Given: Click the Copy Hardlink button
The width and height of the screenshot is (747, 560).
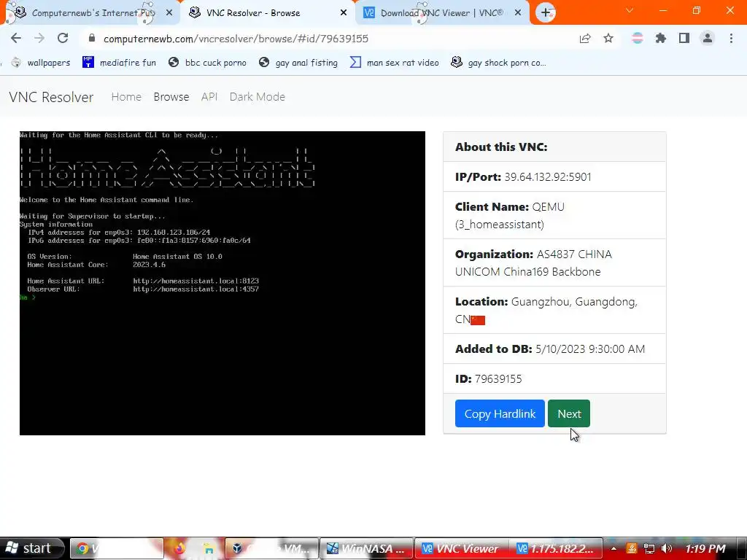Looking at the screenshot, I should [x=500, y=413].
